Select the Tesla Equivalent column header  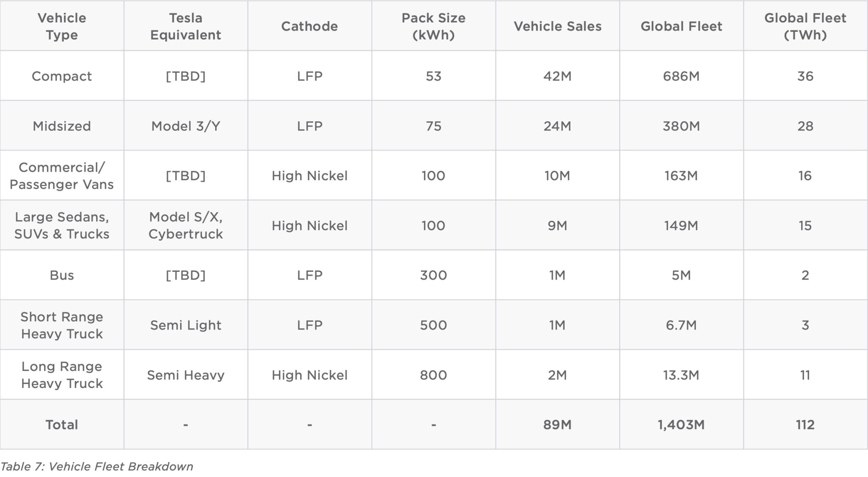(186, 26)
